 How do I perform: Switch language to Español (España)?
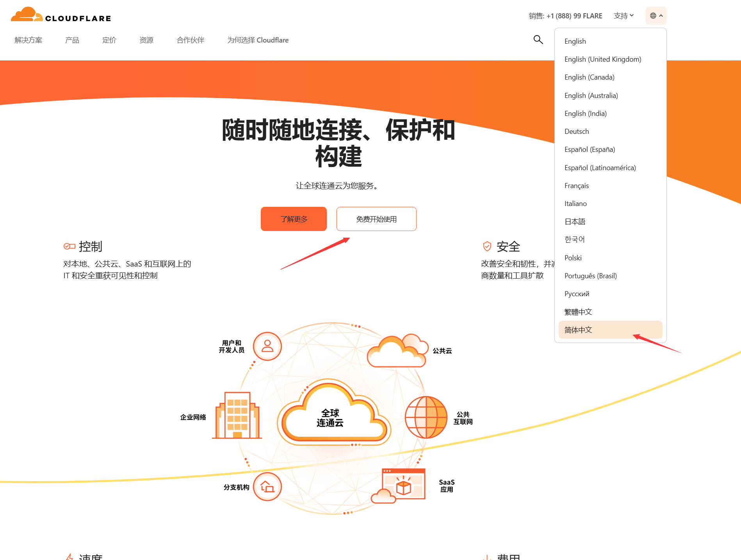point(610,149)
